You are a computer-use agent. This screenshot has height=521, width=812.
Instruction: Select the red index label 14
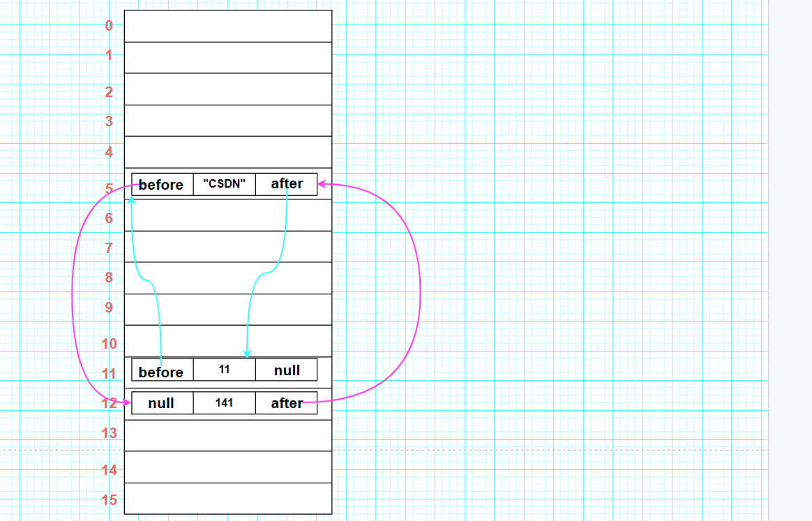pyautogui.click(x=110, y=470)
